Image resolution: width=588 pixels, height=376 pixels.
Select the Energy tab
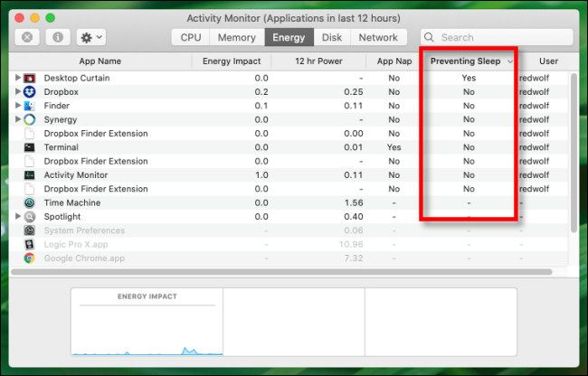tap(289, 37)
